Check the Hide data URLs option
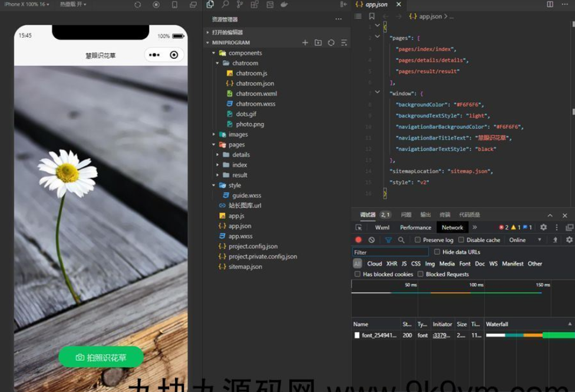 [x=437, y=252]
